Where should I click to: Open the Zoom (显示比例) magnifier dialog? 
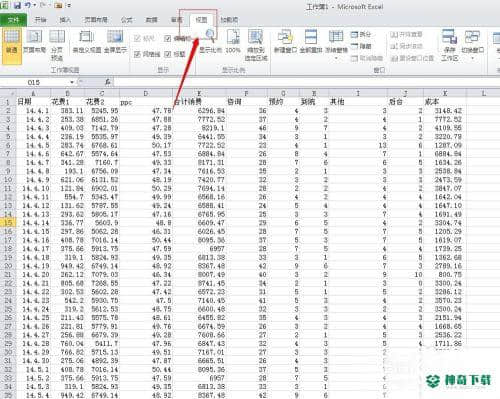[x=210, y=42]
